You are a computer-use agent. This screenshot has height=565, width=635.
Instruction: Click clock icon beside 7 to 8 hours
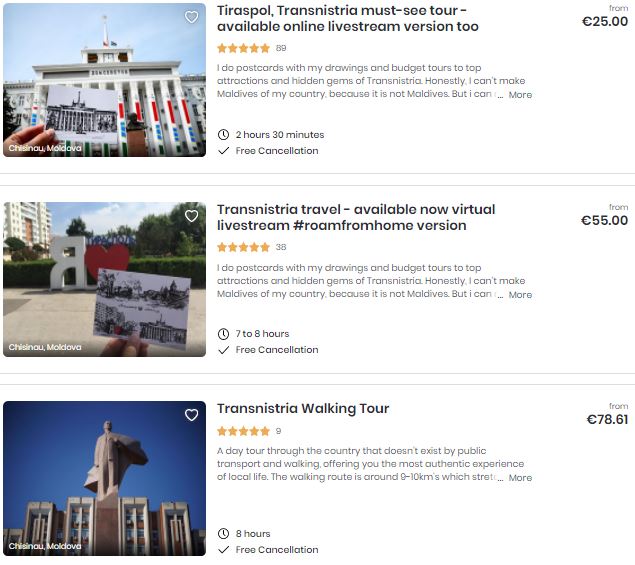[224, 334]
